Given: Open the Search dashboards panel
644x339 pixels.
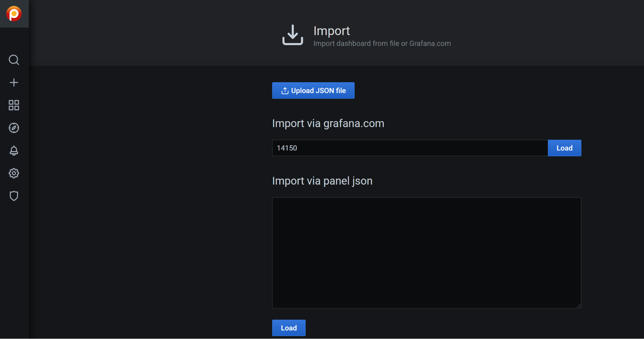Looking at the screenshot, I should pyautogui.click(x=14, y=60).
